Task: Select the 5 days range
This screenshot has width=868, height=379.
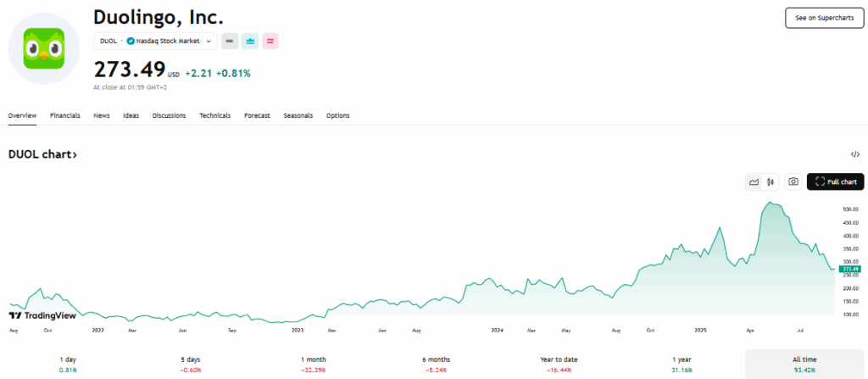Action: tap(191, 364)
